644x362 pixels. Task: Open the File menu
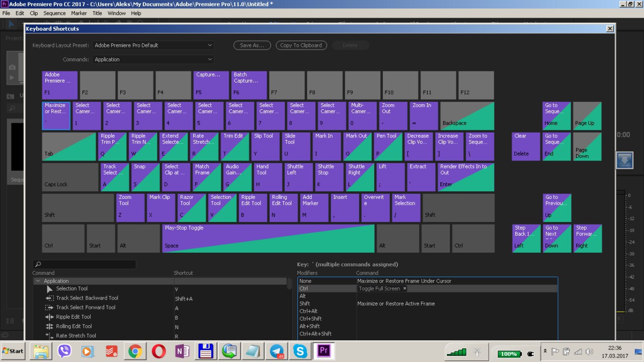pyautogui.click(x=6, y=13)
